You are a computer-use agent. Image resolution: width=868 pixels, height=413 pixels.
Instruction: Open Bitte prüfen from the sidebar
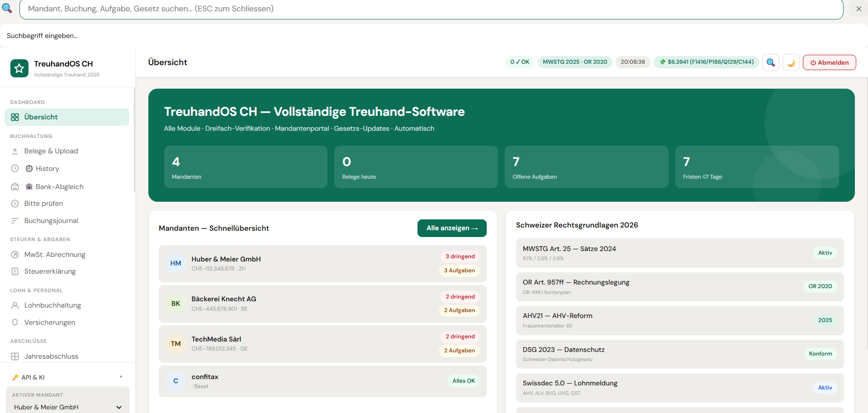point(67,204)
